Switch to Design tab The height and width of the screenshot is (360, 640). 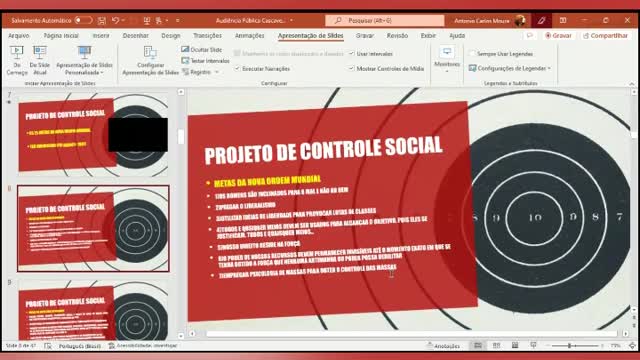click(x=171, y=36)
